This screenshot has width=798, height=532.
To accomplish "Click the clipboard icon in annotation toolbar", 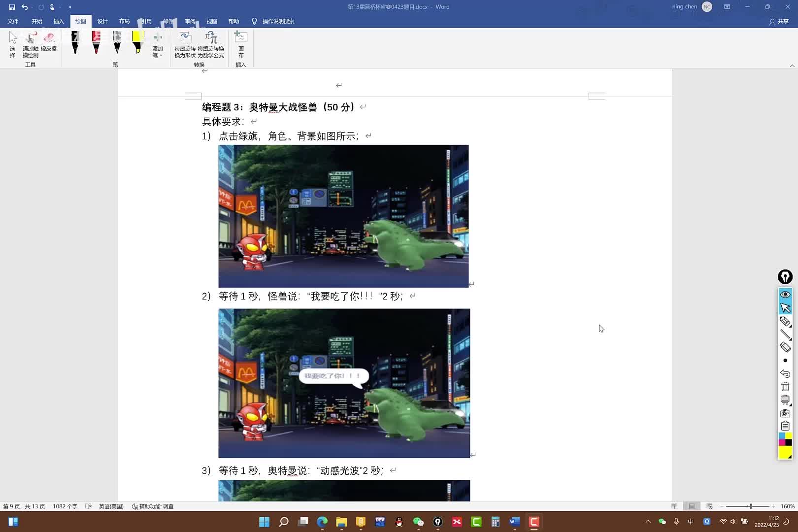I will point(785,426).
